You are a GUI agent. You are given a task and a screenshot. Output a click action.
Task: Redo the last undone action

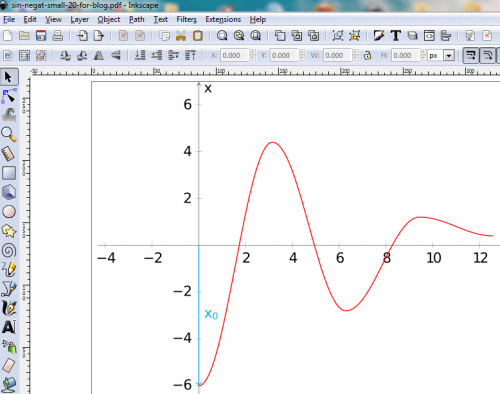pyautogui.click(x=140, y=36)
